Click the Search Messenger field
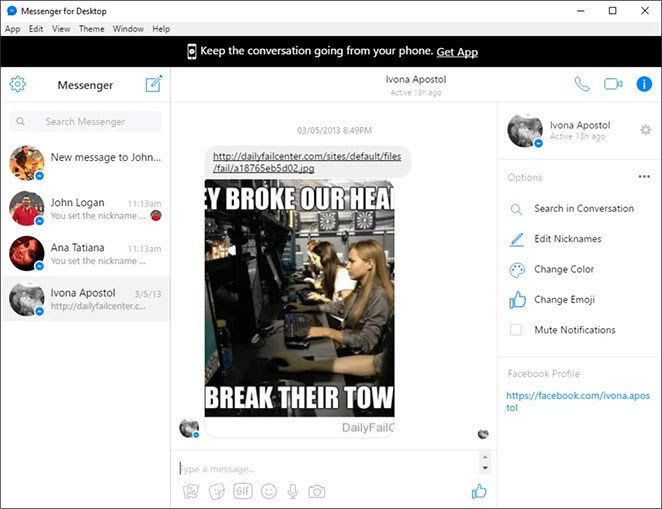Image resolution: width=662 pixels, height=509 pixels. pyautogui.click(x=85, y=122)
